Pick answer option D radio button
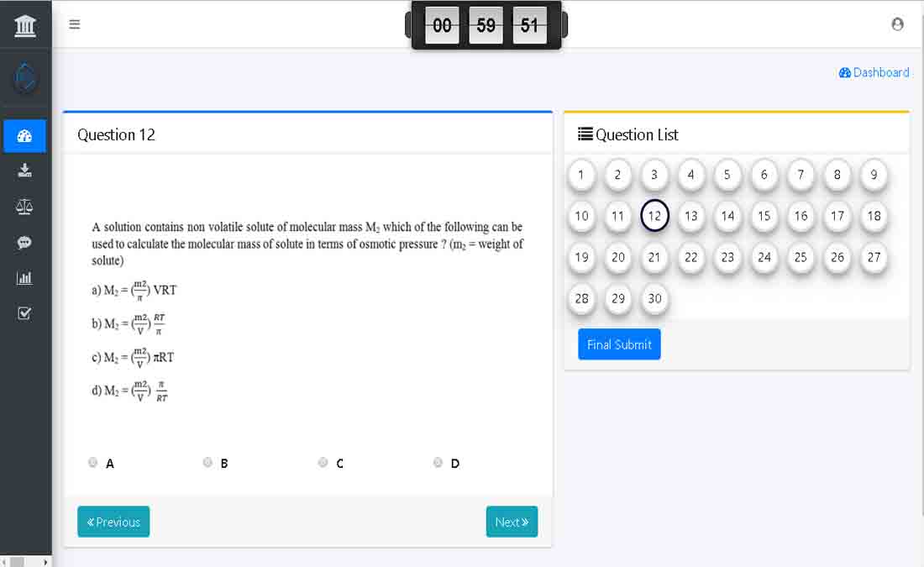Viewport: 924px width, 567px height. pos(438,462)
